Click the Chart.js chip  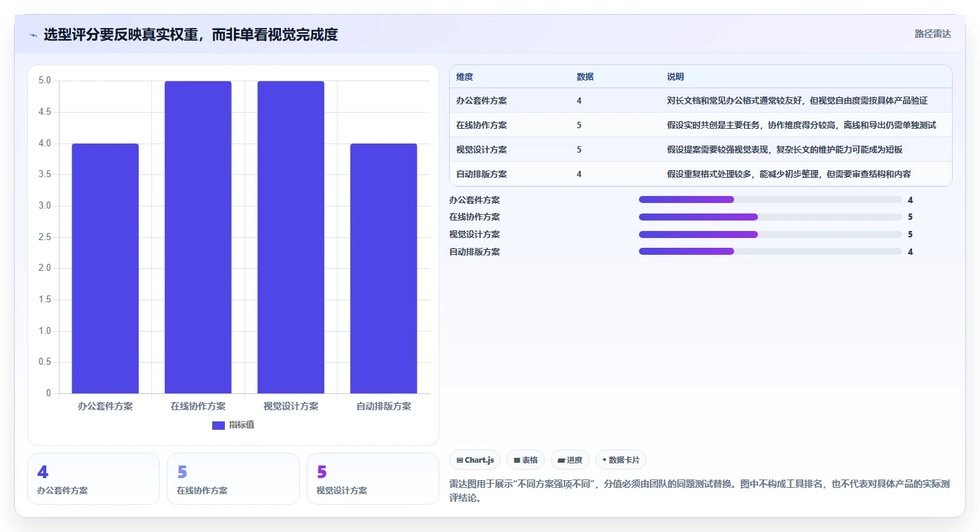(x=475, y=460)
